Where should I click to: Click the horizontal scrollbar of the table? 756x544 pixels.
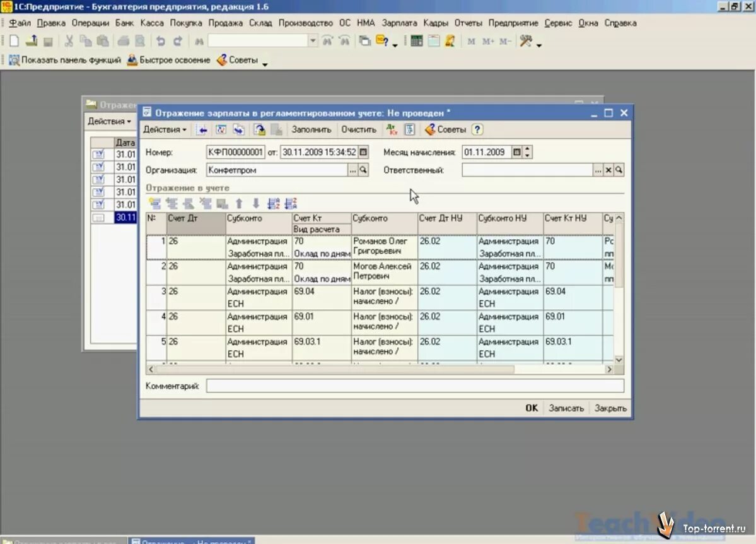(x=335, y=369)
